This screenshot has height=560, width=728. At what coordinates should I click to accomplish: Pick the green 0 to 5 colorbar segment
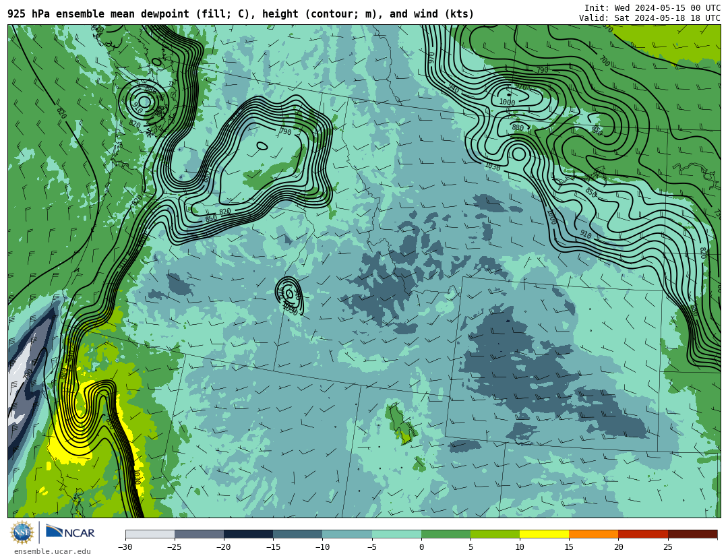(446, 534)
